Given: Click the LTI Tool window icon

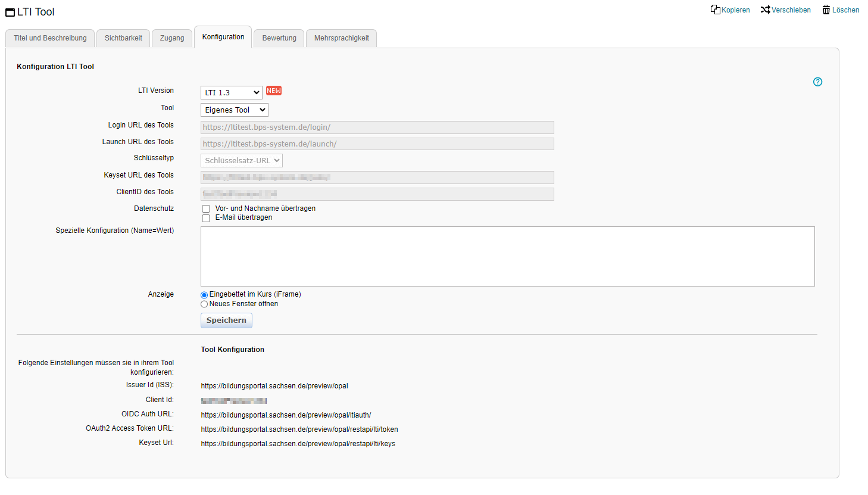Looking at the screenshot, I should pos(10,13).
